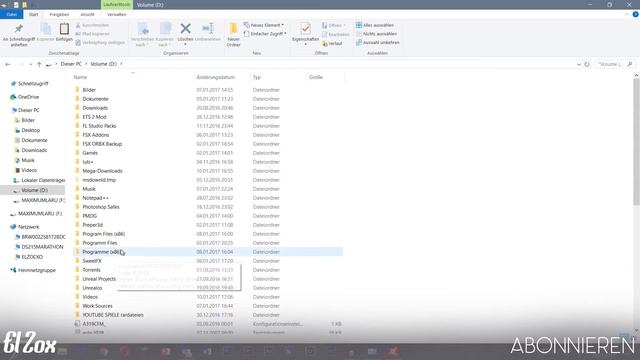Open the Explorer help icon
Image resolution: width=640 pixels, height=360 pixels.
636,14
